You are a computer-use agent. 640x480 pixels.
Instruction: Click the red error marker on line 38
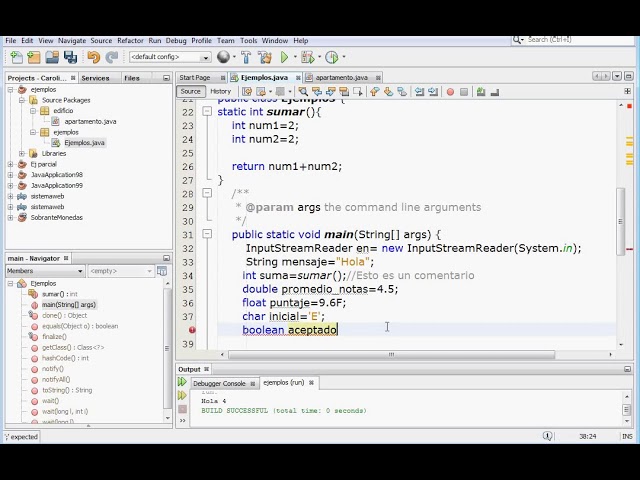(192, 330)
